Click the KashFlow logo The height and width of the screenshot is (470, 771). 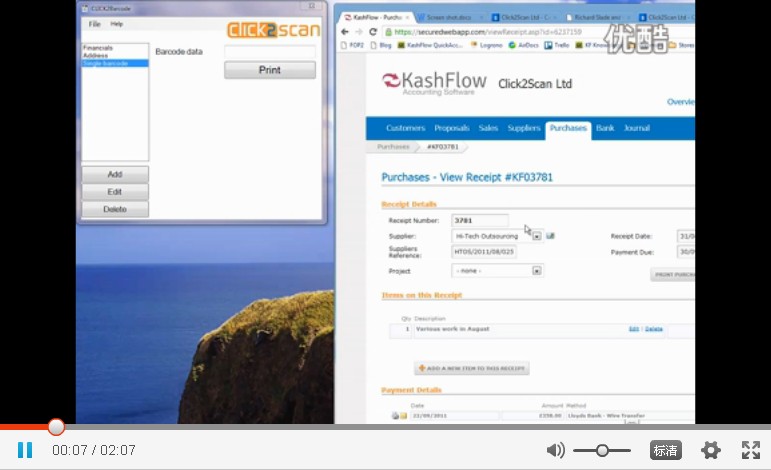435,83
